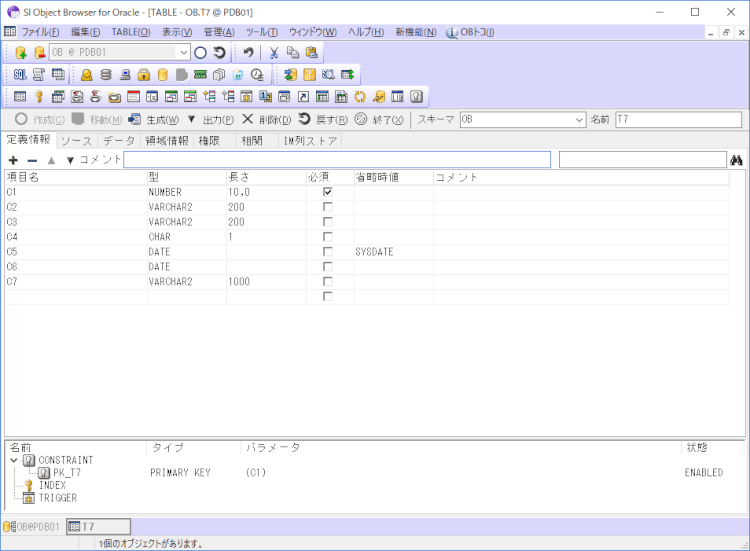
Task: Expand the schema dropdown showing OB
Action: click(x=579, y=120)
